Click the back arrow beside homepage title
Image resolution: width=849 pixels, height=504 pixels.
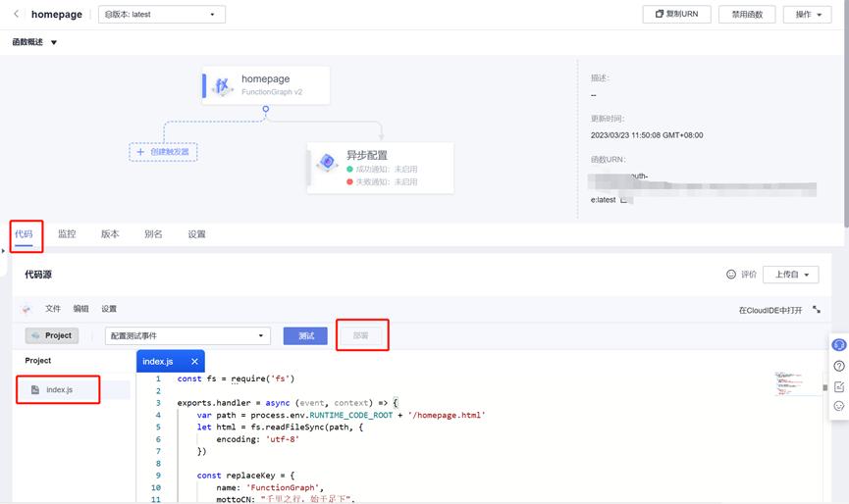click(16, 14)
